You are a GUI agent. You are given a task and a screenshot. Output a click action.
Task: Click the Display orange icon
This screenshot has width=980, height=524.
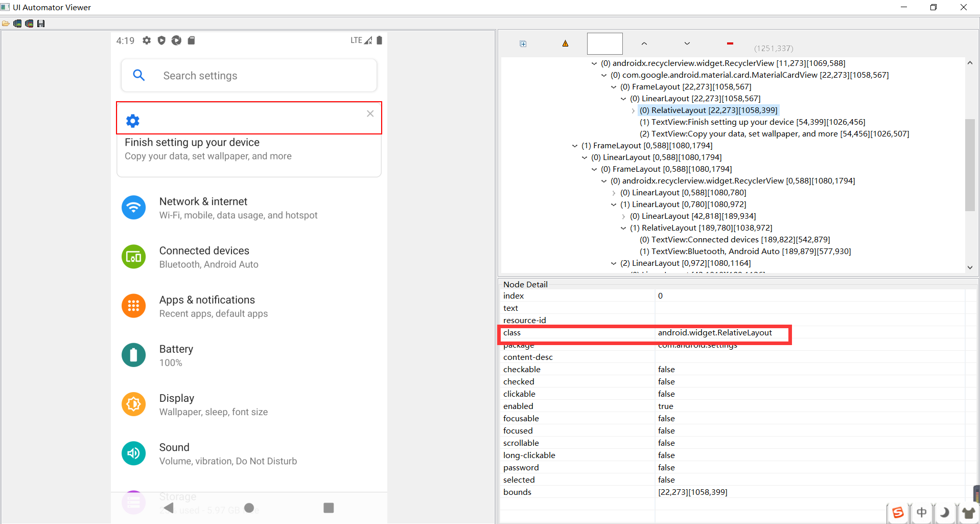coord(134,404)
